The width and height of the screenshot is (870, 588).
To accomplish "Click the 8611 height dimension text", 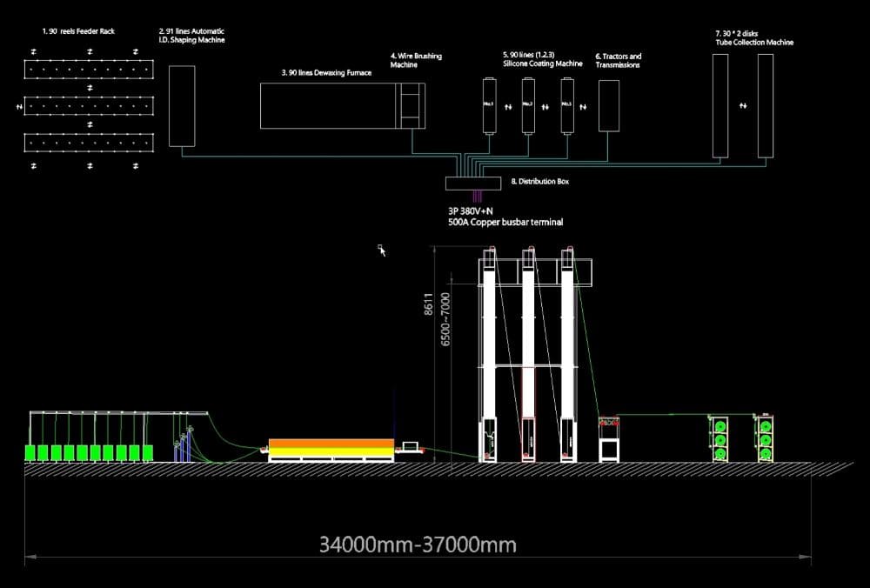I will tap(429, 304).
